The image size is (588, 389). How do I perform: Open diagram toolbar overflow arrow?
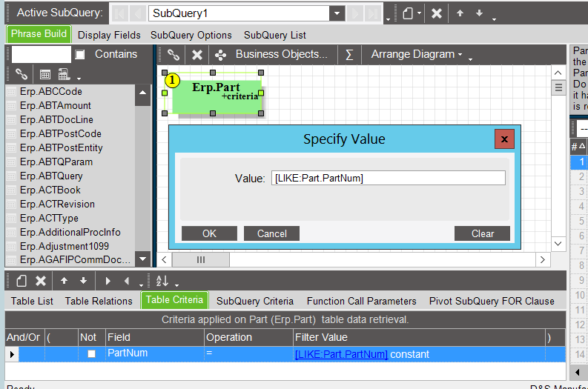[x=470, y=59]
